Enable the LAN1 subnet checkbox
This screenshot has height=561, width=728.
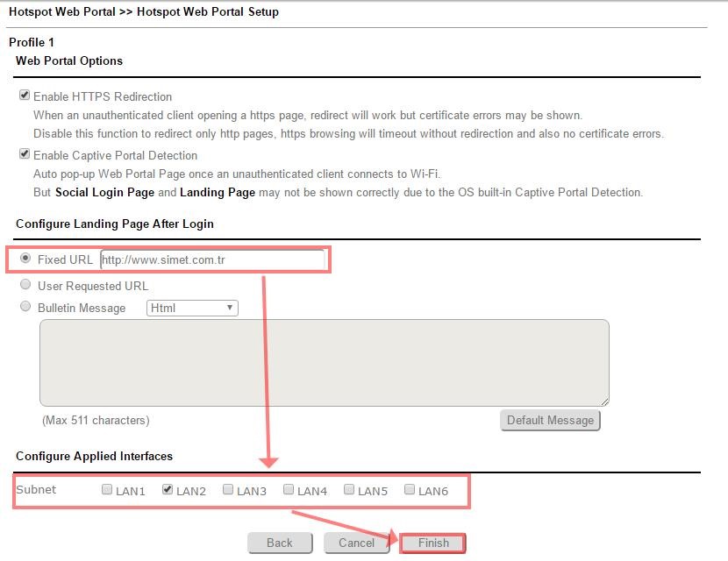pyautogui.click(x=107, y=490)
